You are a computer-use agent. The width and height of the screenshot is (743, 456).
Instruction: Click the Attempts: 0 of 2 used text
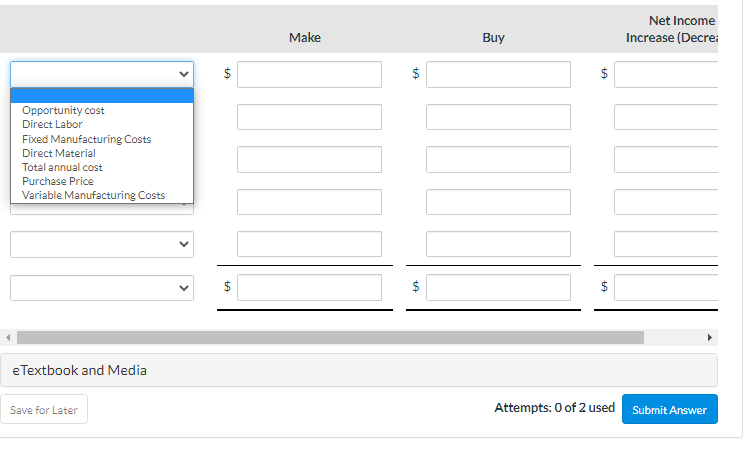coord(554,408)
